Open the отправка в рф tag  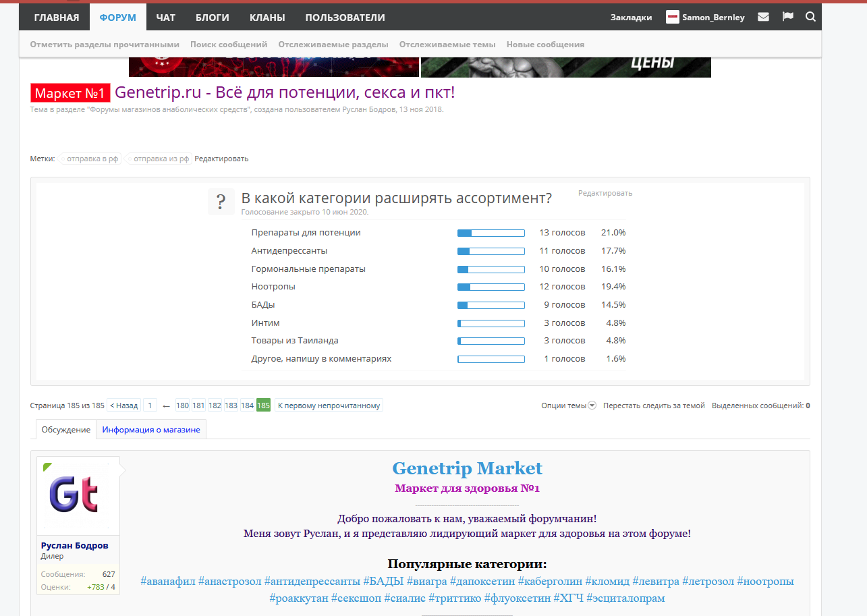click(92, 159)
